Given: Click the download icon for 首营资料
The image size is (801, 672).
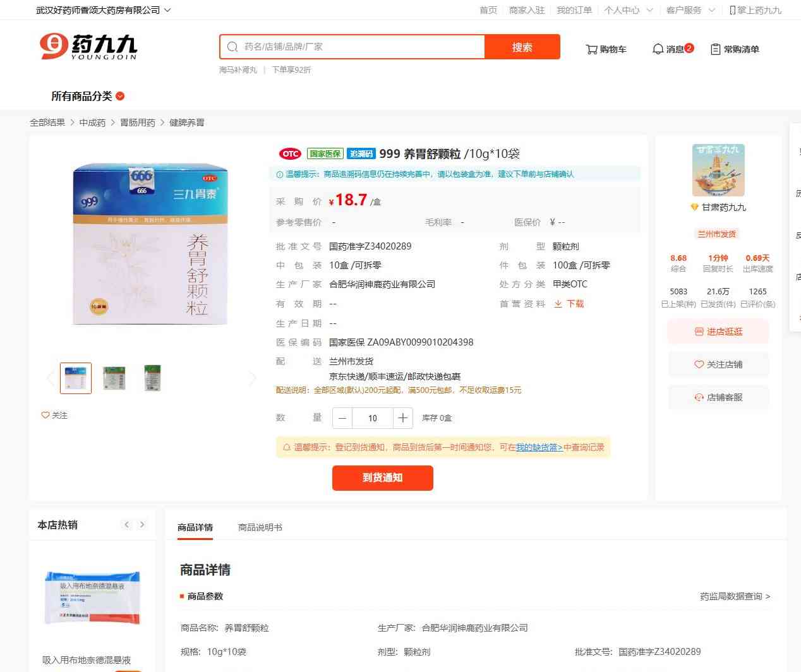Looking at the screenshot, I should [x=558, y=304].
